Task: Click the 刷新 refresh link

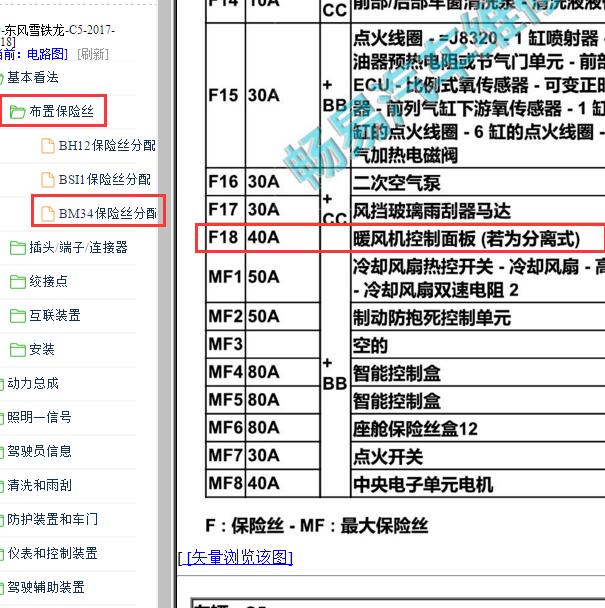Action: click(x=93, y=54)
